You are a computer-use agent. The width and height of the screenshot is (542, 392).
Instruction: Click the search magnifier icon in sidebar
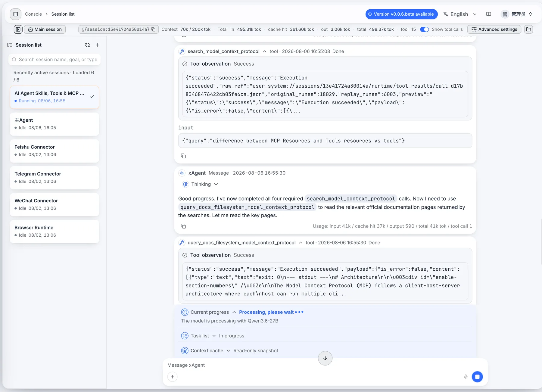(x=14, y=60)
